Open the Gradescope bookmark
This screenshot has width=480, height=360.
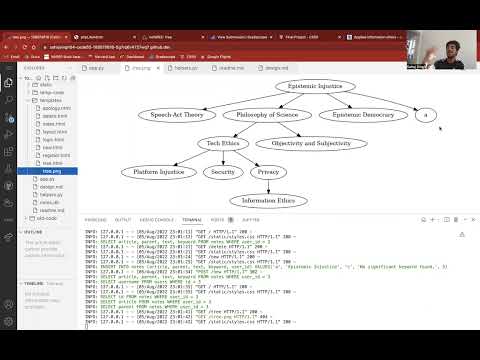(x=162, y=57)
